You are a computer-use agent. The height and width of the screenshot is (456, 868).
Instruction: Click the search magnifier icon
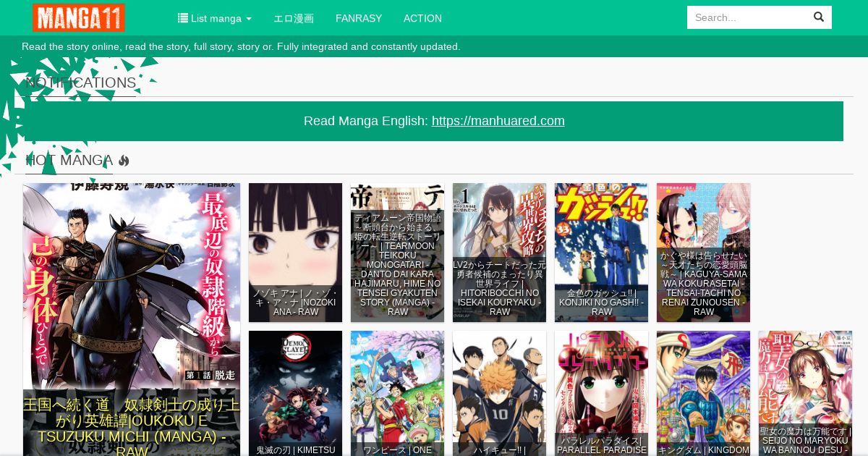819,17
